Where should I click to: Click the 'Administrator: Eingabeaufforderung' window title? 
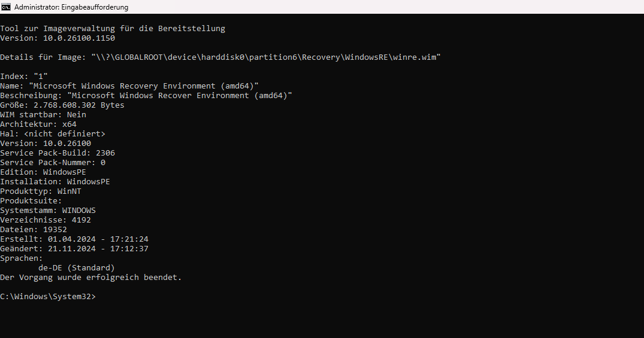click(71, 7)
